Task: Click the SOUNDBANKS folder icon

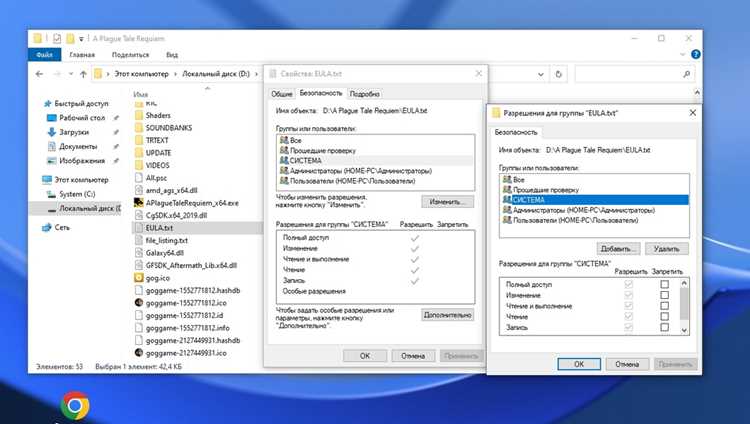Action: pos(139,128)
